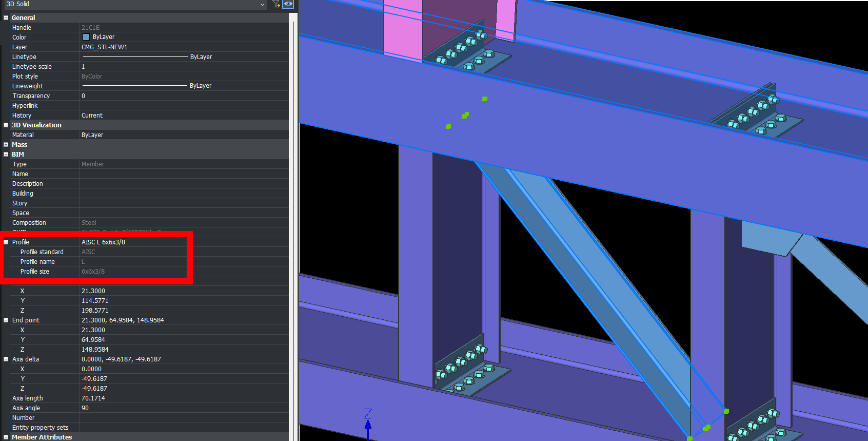Open the Linetype ByLayer value field

click(x=184, y=57)
